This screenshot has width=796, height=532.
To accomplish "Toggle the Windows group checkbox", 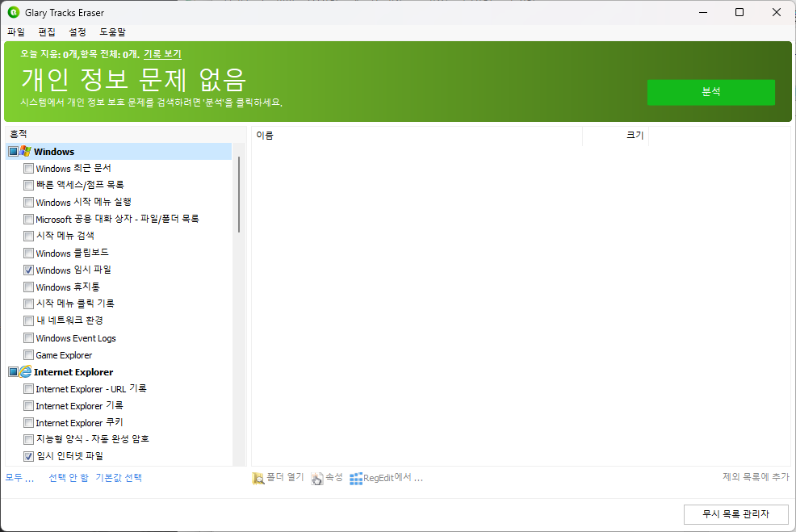I will click(13, 151).
